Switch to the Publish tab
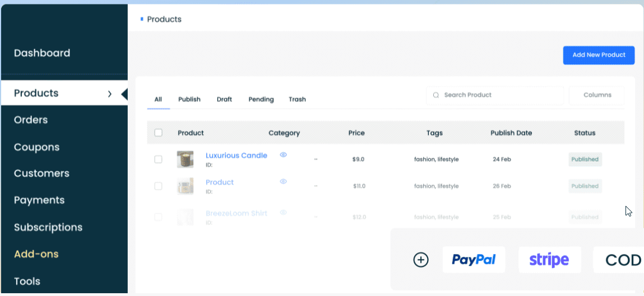 pyautogui.click(x=189, y=99)
